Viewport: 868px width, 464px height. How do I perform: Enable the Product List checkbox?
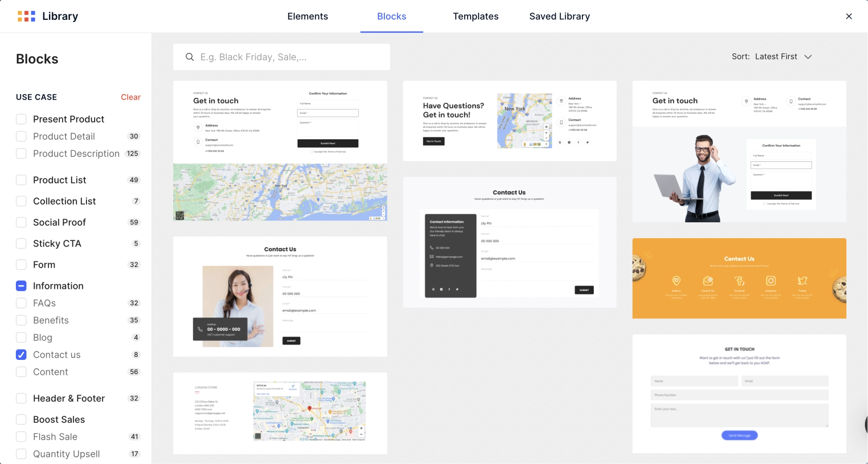pyautogui.click(x=21, y=180)
